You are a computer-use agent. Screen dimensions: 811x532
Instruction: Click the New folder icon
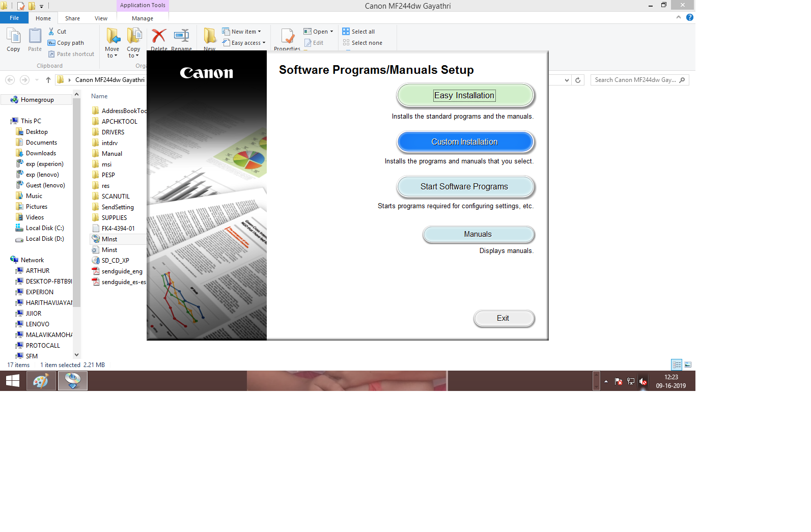click(210, 36)
